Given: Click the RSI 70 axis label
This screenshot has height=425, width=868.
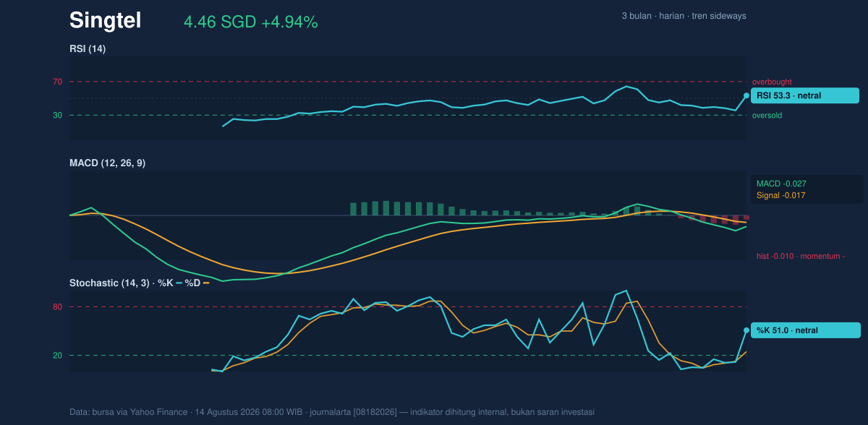Looking at the screenshot, I should [58, 82].
